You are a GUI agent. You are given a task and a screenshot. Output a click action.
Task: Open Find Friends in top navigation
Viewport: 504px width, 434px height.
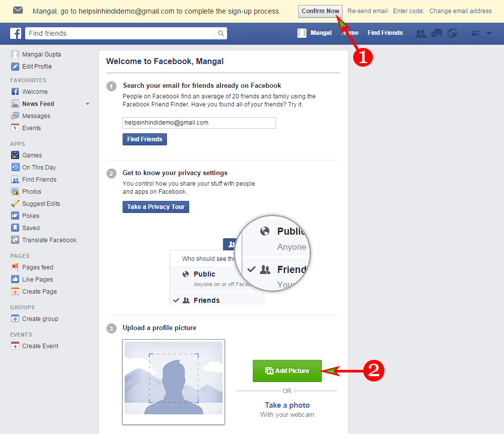pos(385,33)
